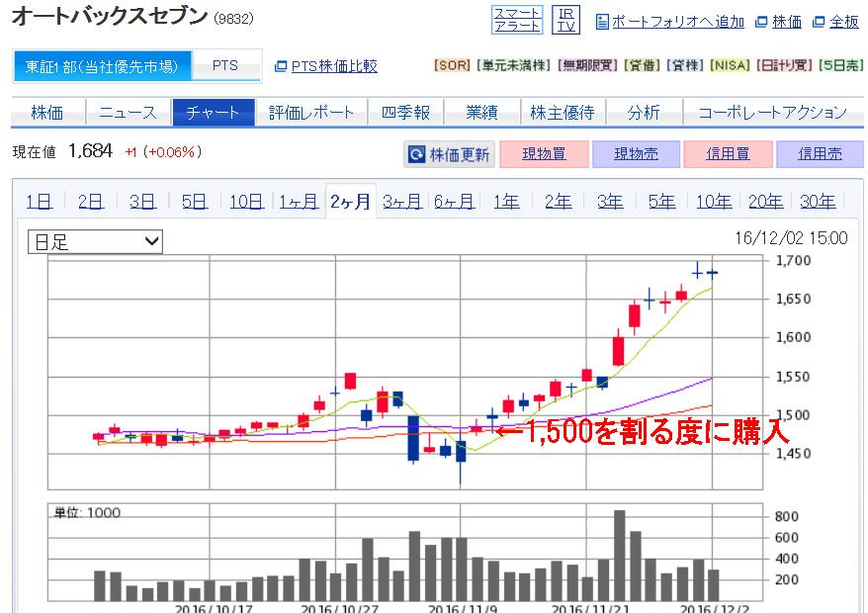Click the tallest volume bar
Screen dimensions: 868x613
pos(620,556)
